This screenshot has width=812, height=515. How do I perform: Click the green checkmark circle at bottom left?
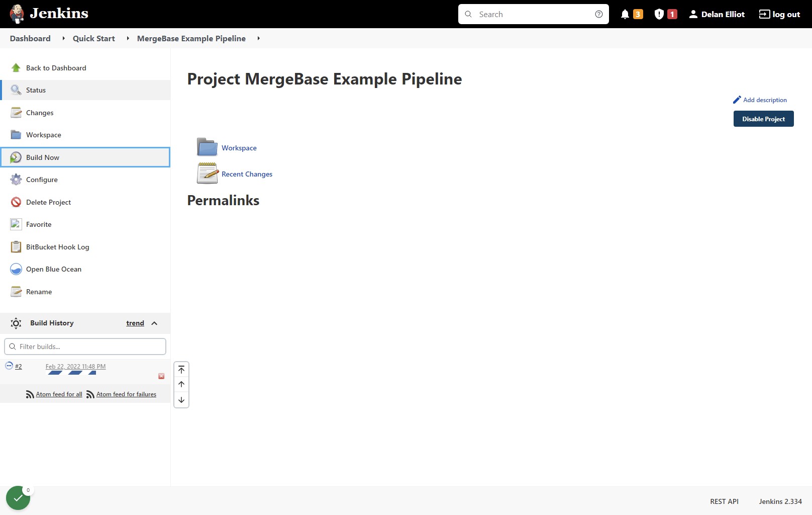point(18,498)
